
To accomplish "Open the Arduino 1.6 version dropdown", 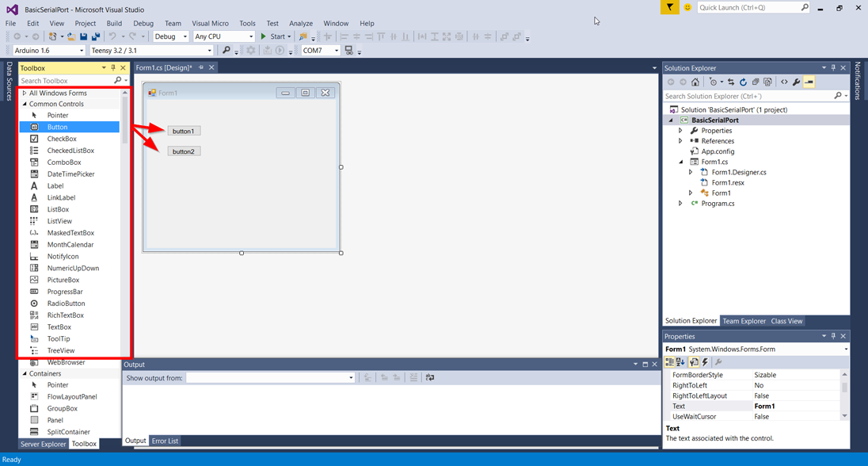I will pos(82,51).
